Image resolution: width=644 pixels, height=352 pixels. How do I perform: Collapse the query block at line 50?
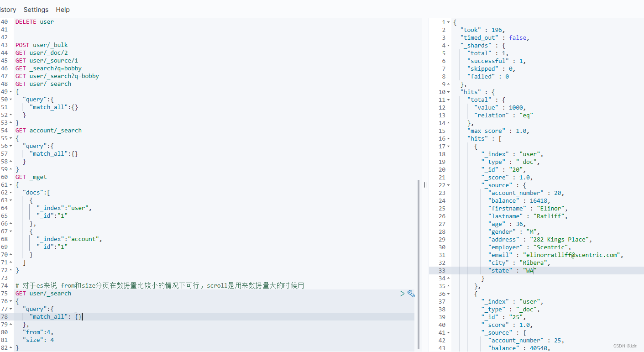(11, 100)
